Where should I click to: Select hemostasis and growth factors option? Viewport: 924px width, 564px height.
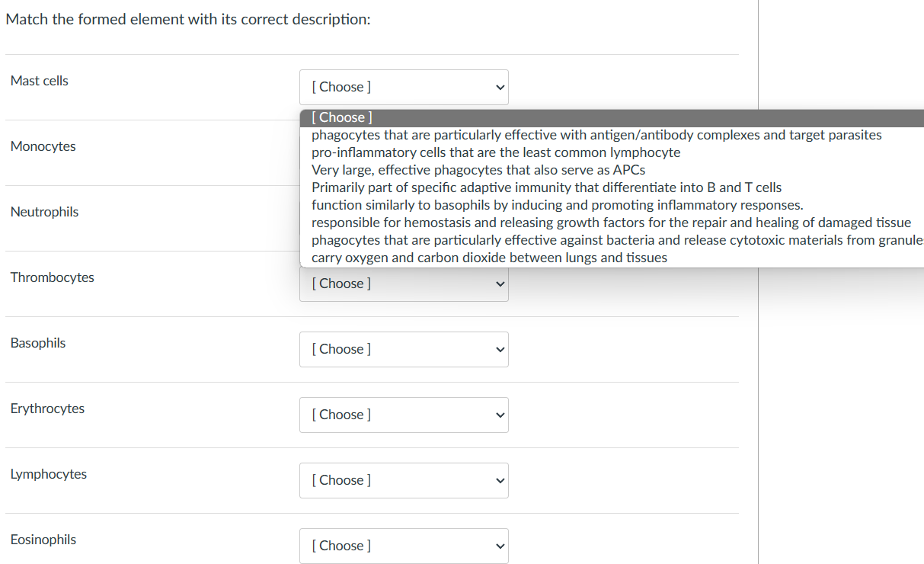point(611,223)
